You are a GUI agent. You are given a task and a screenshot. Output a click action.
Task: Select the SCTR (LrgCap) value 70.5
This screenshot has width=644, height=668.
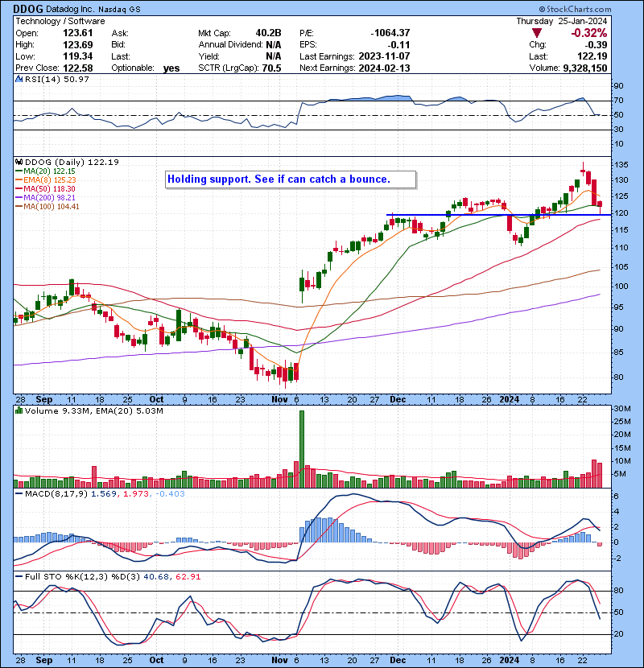(271, 68)
